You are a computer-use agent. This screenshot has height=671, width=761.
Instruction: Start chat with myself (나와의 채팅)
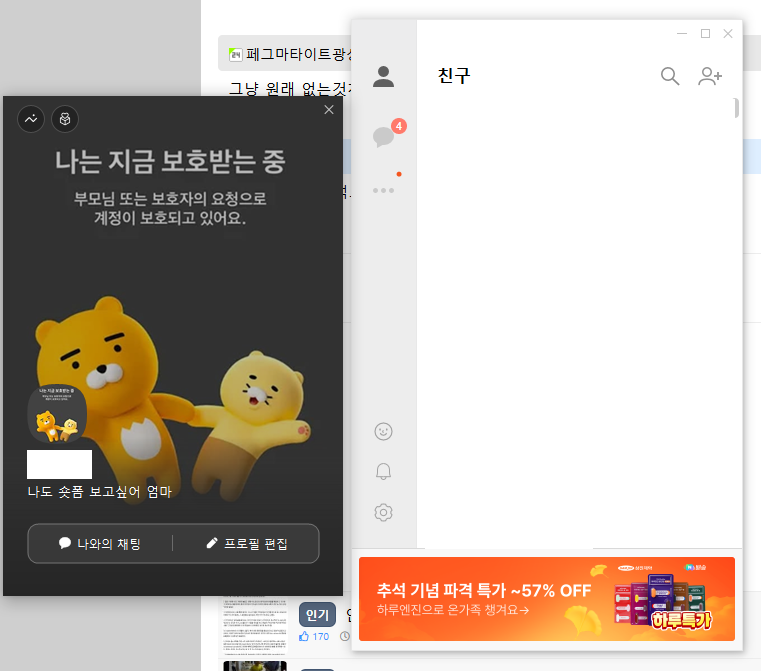click(x=99, y=543)
